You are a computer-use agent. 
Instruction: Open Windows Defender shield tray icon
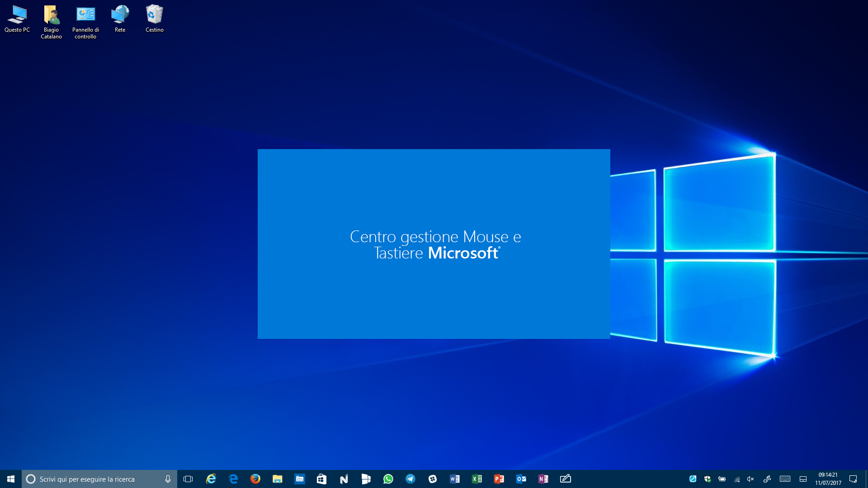coord(708,479)
